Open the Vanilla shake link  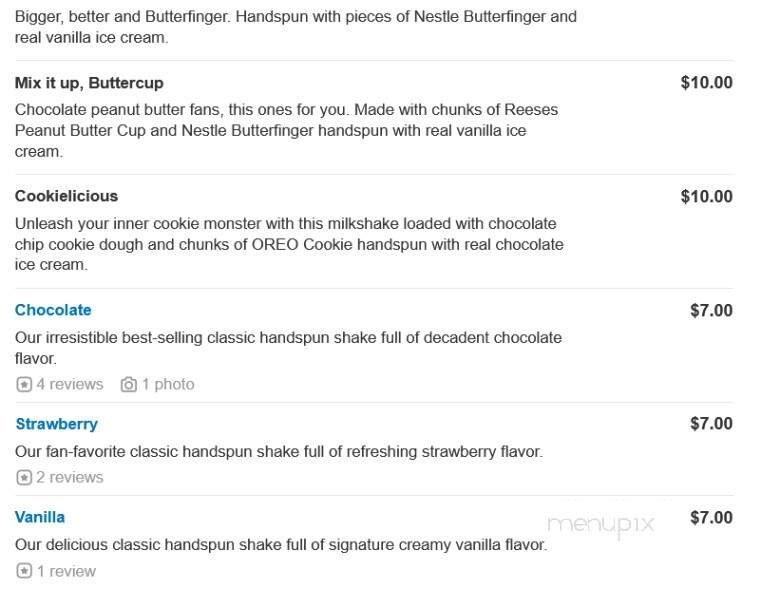point(40,517)
